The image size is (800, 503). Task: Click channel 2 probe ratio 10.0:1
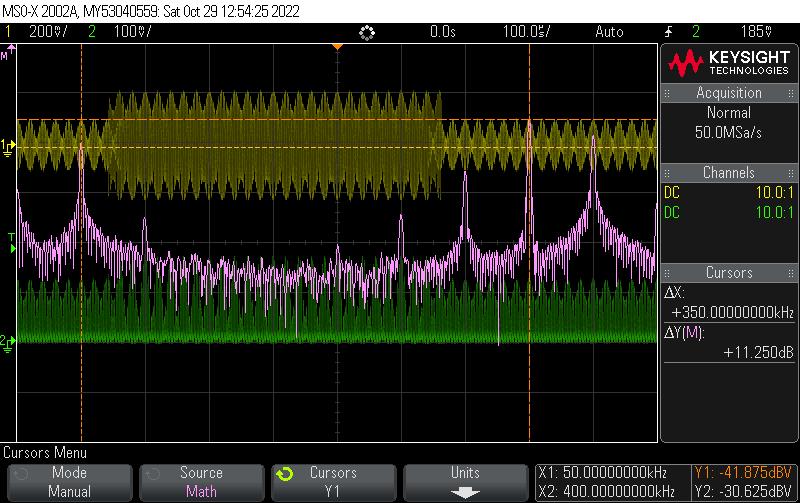coord(774,212)
